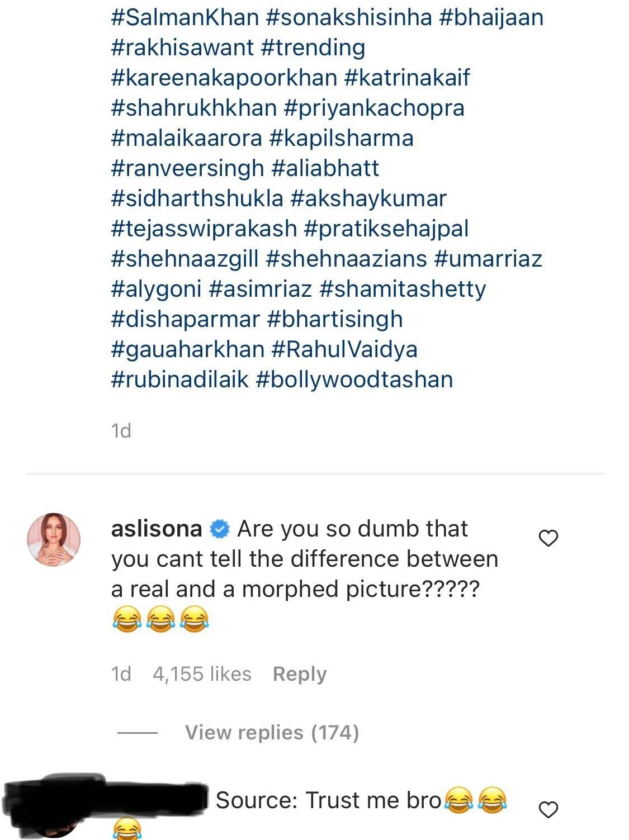Tap the #shahrukhkhan hashtag
This screenshot has height=840, width=629.
(x=194, y=108)
